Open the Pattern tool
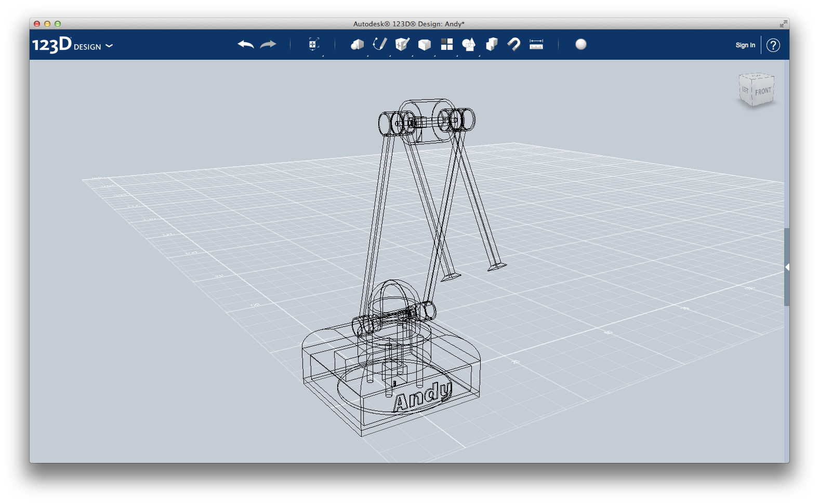Viewport: 819px width, 504px height. [x=447, y=45]
